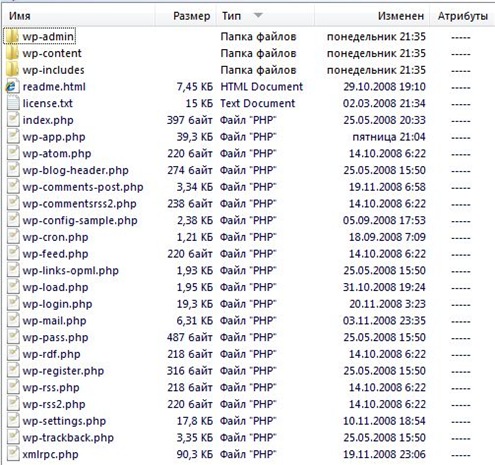Click the 487 байт size of wp-pass.php
The width and height of the screenshot is (495, 465).
point(190,337)
